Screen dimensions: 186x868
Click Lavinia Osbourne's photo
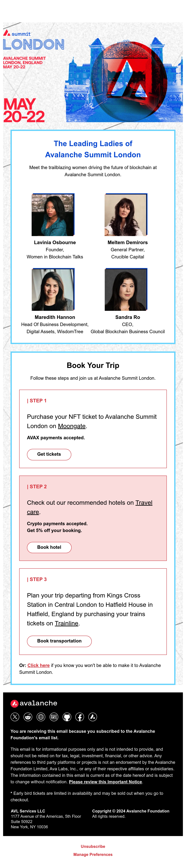pos(53,215)
